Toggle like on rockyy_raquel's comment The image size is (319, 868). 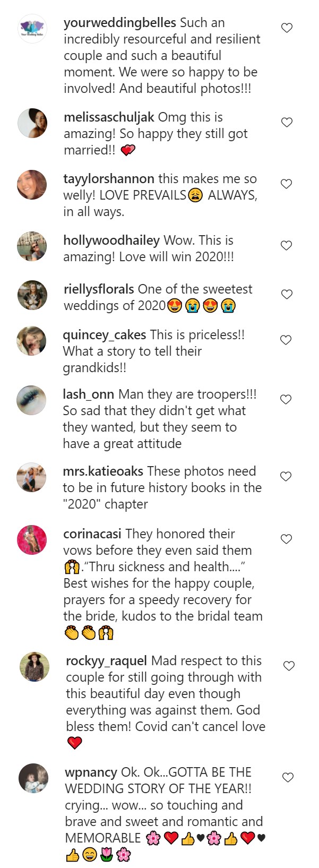[x=289, y=666]
